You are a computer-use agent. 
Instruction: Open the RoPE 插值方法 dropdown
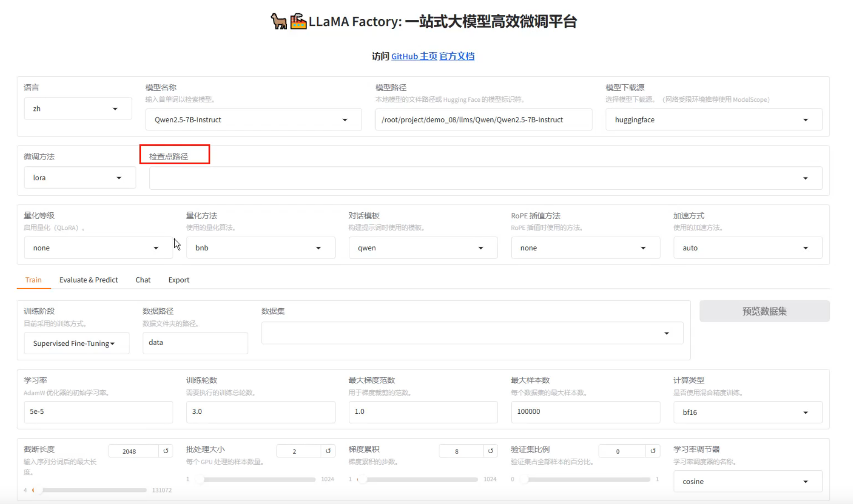click(x=585, y=248)
